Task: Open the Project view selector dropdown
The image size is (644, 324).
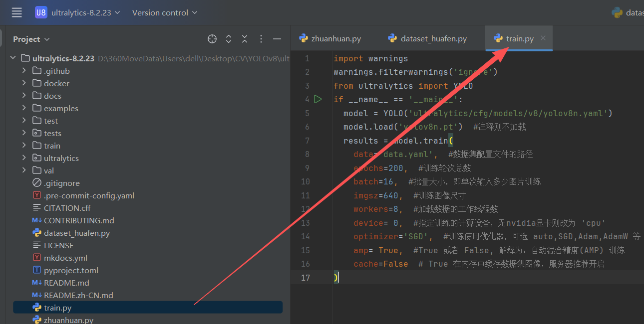Action: click(x=31, y=39)
